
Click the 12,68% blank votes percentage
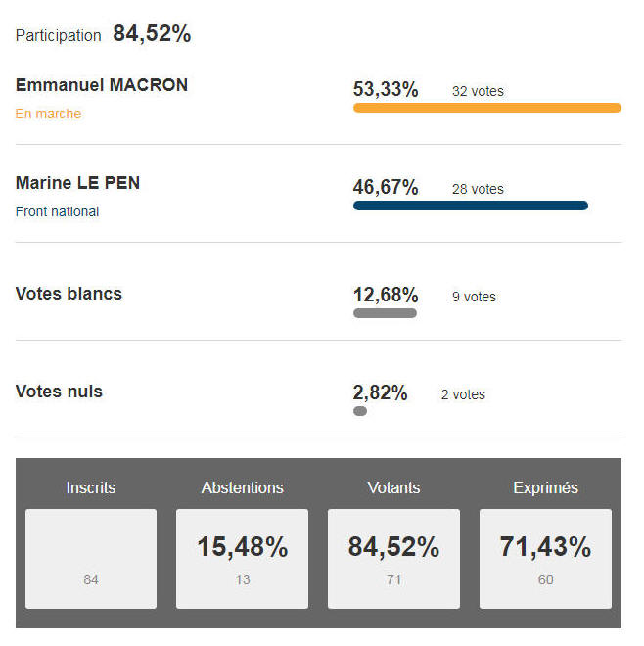(386, 295)
